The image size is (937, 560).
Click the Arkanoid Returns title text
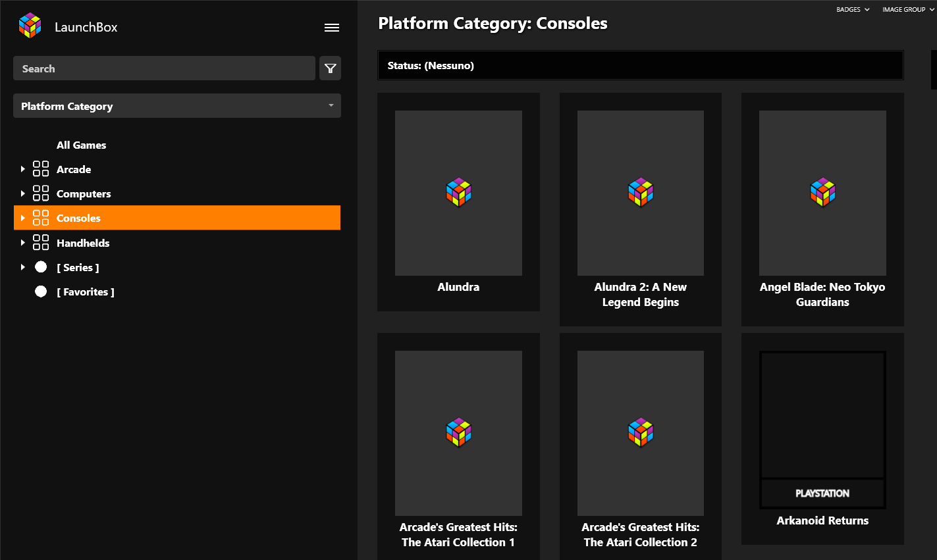822,521
